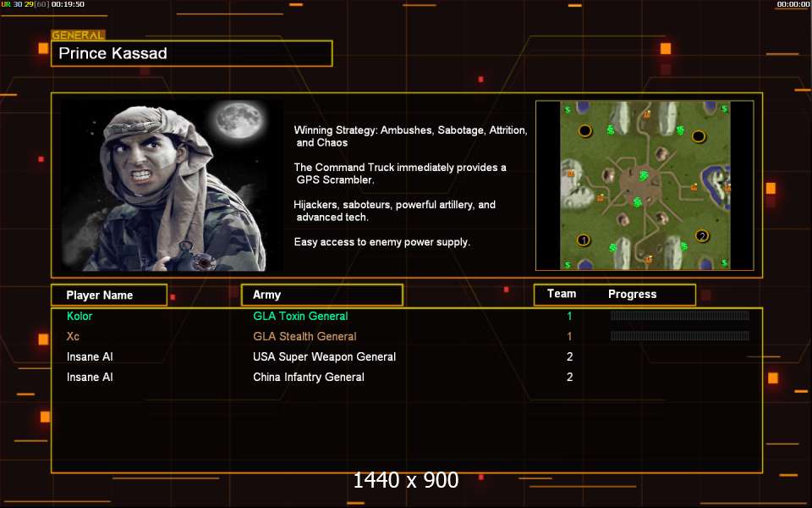This screenshot has height=508, width=812.
Task: Click the Prince Kassad general name field
Action: (x=192, y=53)
